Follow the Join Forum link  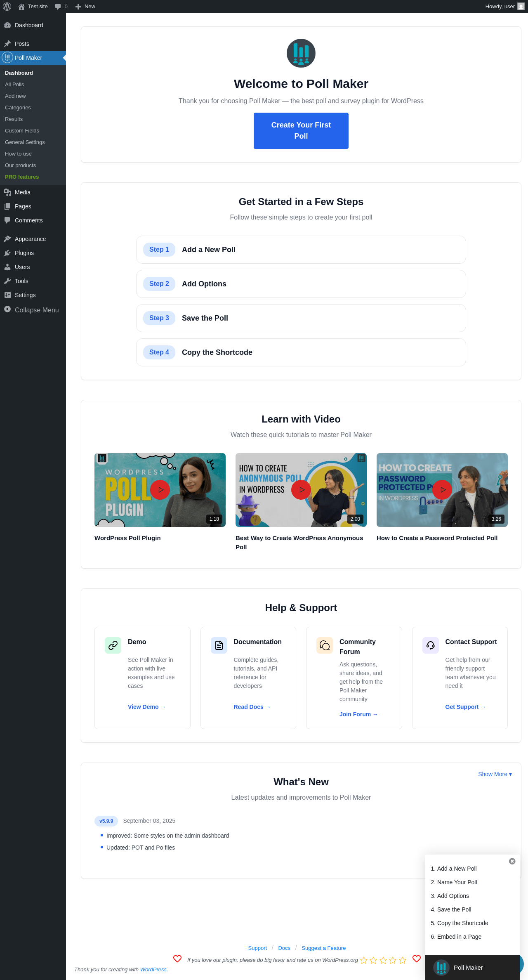pos(358,714)
